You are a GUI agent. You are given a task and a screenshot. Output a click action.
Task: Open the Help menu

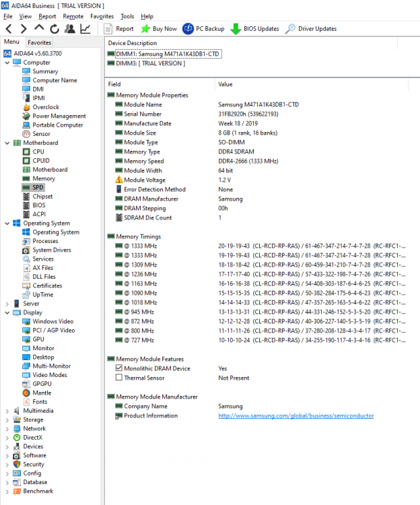147,16
